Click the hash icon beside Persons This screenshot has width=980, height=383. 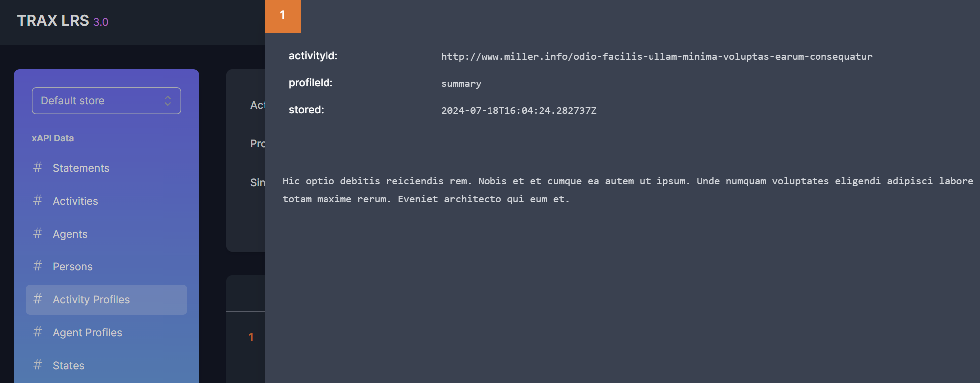[x=38, y=266]
